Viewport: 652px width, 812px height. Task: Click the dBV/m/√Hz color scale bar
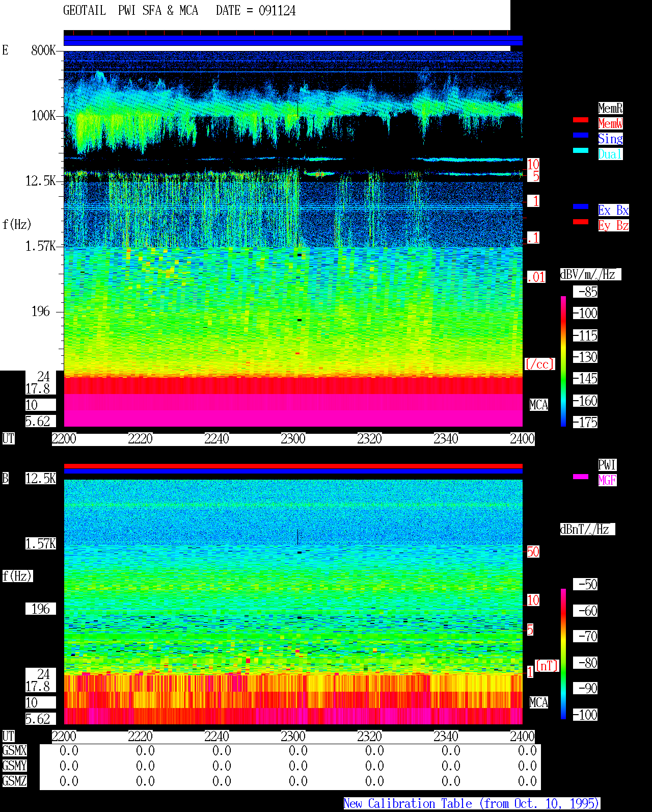[563, 361]
